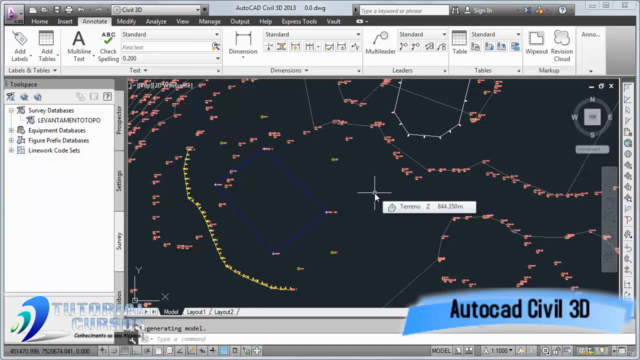Open the Help question mark icon
Screen dimensions: 640x360
[x=562, y=10]
